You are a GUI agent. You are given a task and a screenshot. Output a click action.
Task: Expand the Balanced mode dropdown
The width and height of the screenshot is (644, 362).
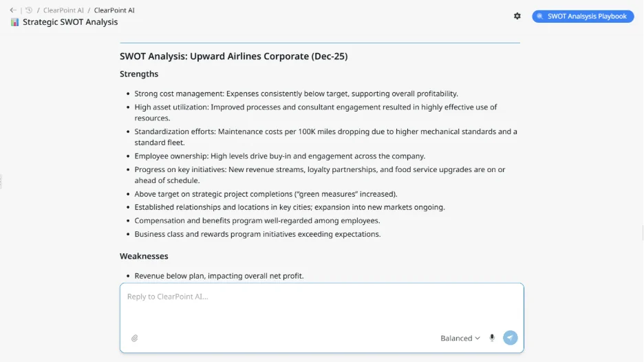[460, 338]
